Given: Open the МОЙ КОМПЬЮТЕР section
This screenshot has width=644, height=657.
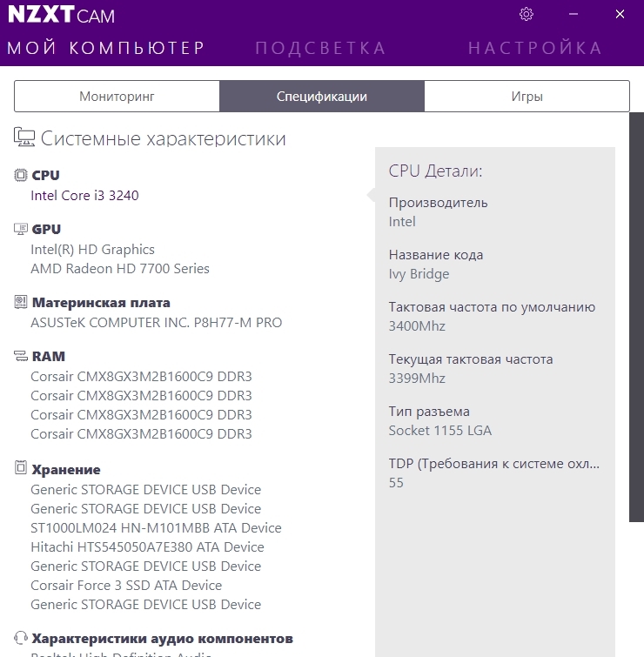Looking at the screenshot, I should pyautogui.click(x=105, y=48).
